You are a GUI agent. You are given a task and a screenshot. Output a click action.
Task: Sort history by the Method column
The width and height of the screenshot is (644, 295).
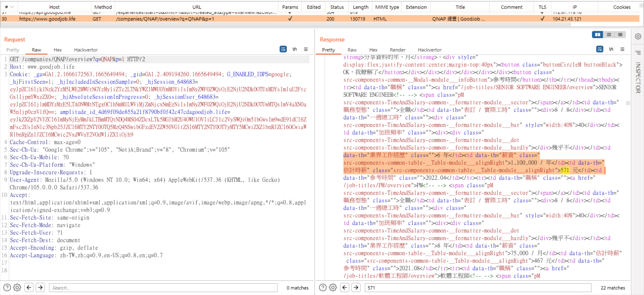click(x=103, y=7)
